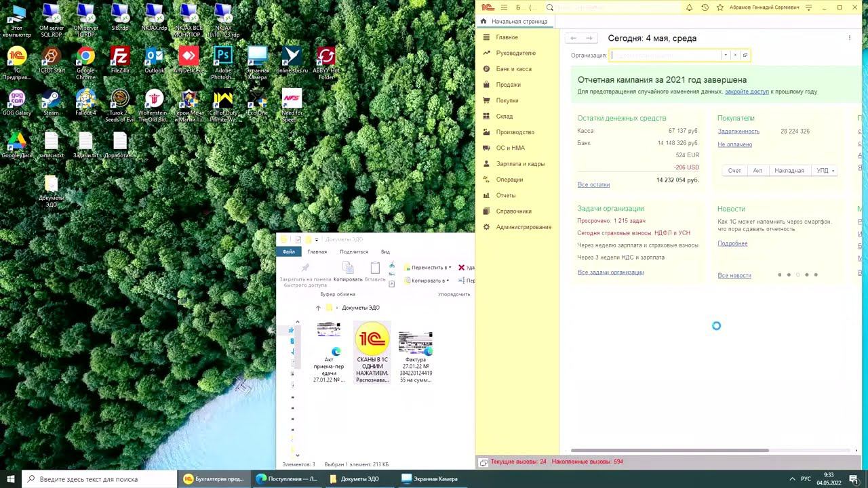Open the 1C main menu hamburger icon
868x488 pixels.
pos(503,7)
